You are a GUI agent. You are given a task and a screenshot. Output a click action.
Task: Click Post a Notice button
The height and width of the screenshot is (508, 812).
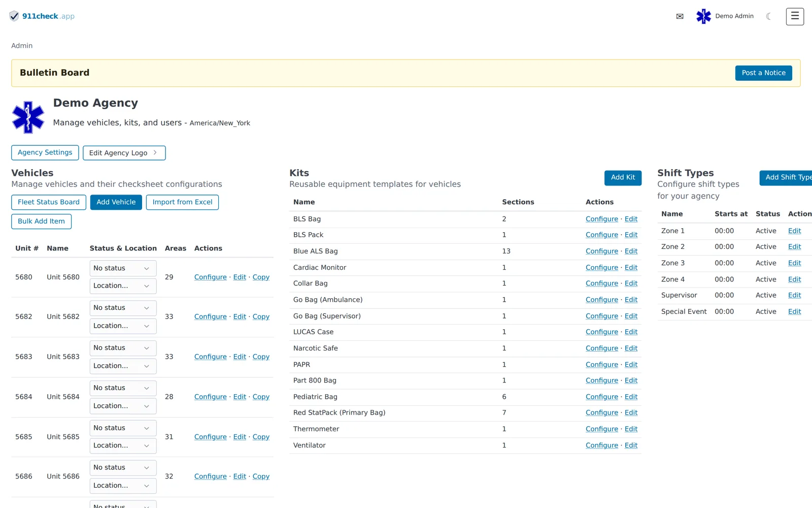point(763,73)
